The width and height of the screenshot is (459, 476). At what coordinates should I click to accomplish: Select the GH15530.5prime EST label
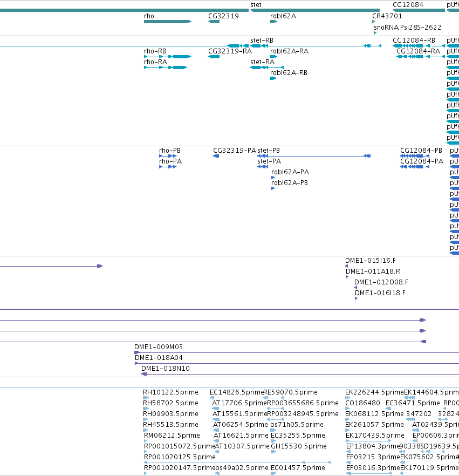click(299, 446)
